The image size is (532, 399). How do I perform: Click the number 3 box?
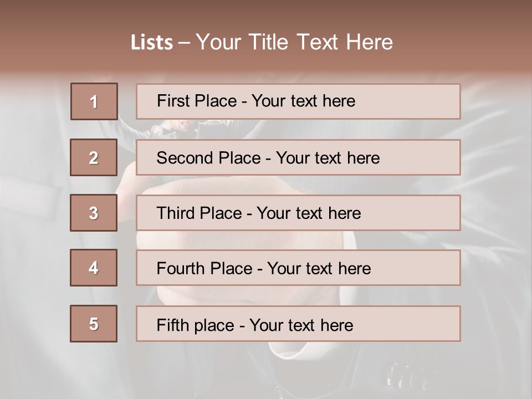pos(94,213)
